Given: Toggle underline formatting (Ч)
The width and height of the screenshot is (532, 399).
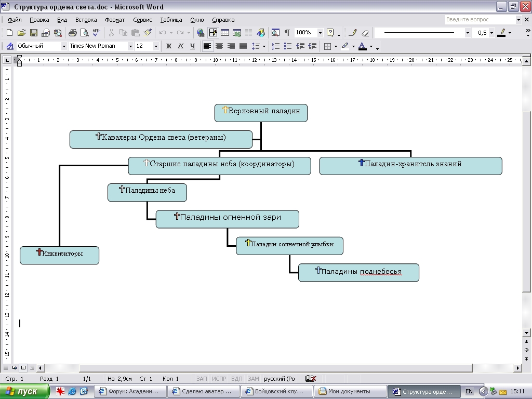Looking at the screenshot, I should [x=192, y=46].
